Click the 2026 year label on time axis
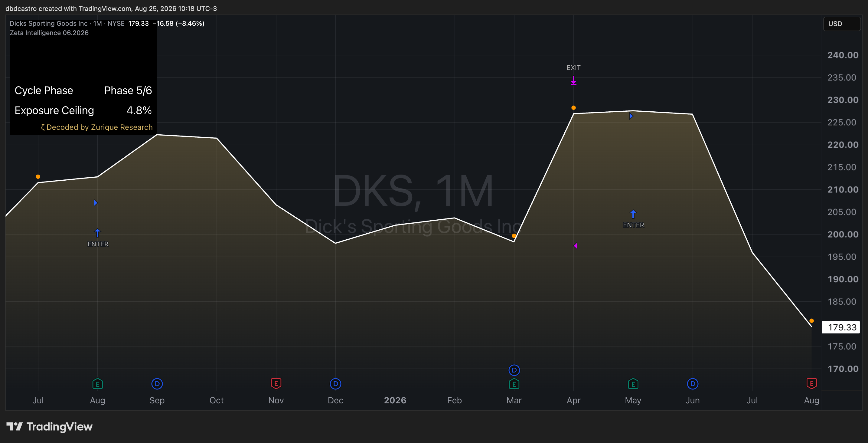 pos(395,400)
